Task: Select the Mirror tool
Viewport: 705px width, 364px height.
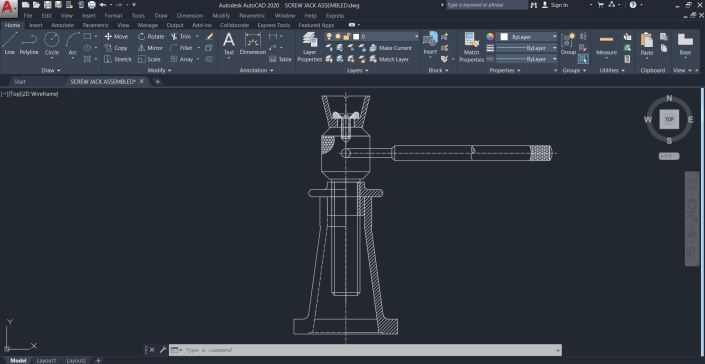Action: click(150, 48)
